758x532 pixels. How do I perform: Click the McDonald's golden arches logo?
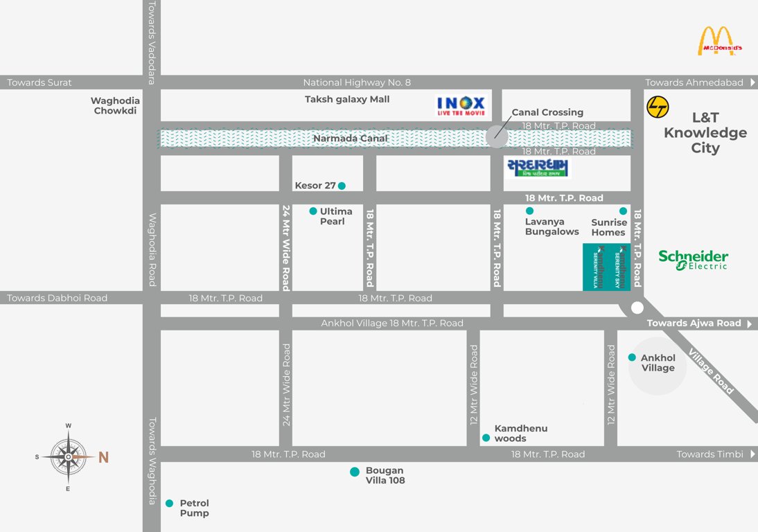[x=719, y=41]
